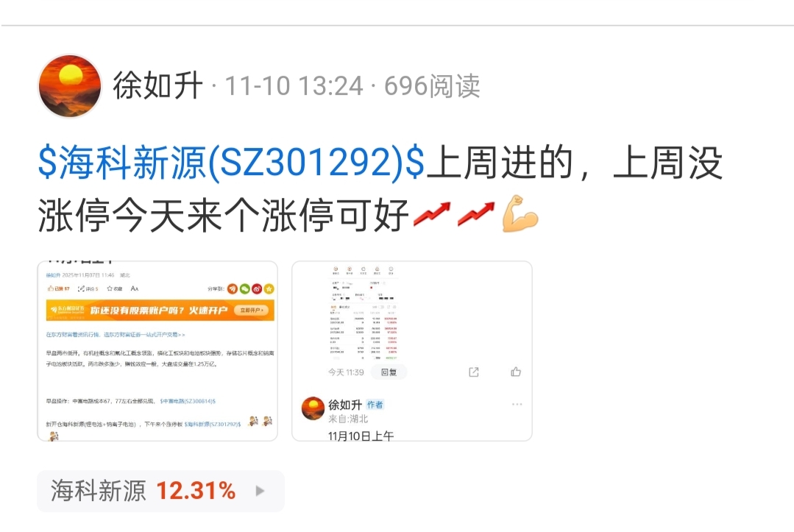Open the $中富电路(SZ300814)$ link in the thumbnail
Image resolution: width=794 pixels, height=532 pixels.
pos(188,401)
